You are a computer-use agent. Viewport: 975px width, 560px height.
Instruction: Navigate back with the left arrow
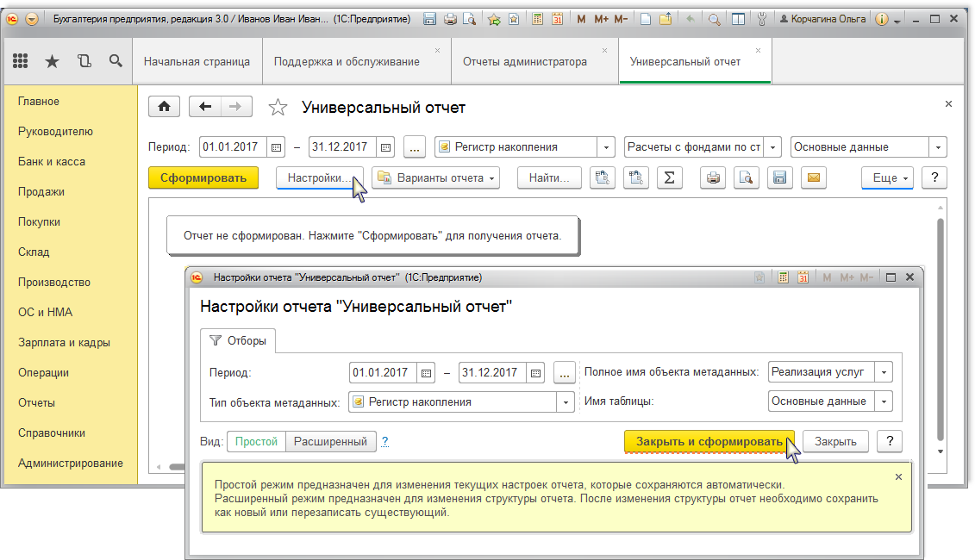tap(204, 107)
